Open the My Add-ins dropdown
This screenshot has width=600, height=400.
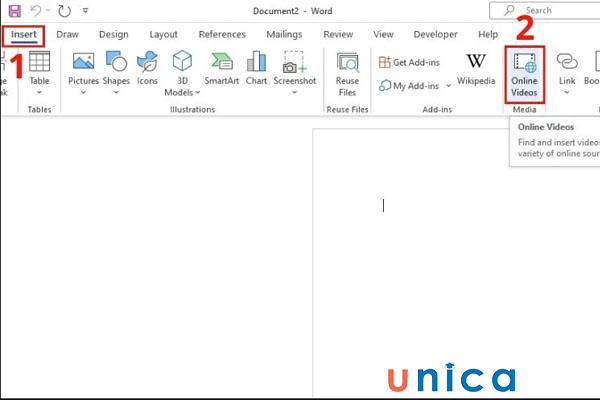438,86
